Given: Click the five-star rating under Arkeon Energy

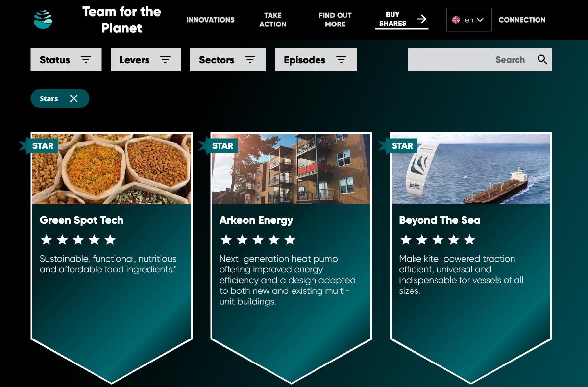Looking at the screenshot, I should (x=258, y=240).
